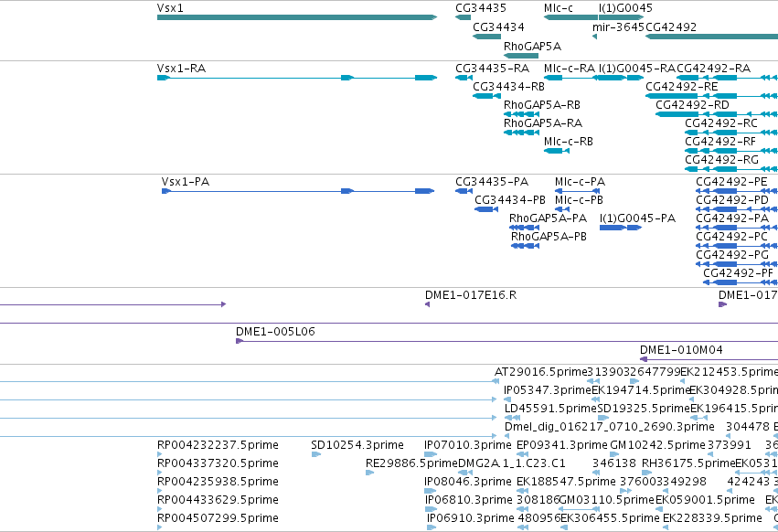Select the l(1)G0045-RA transcript
The image size is (778, 532).
tap(621, 78)
